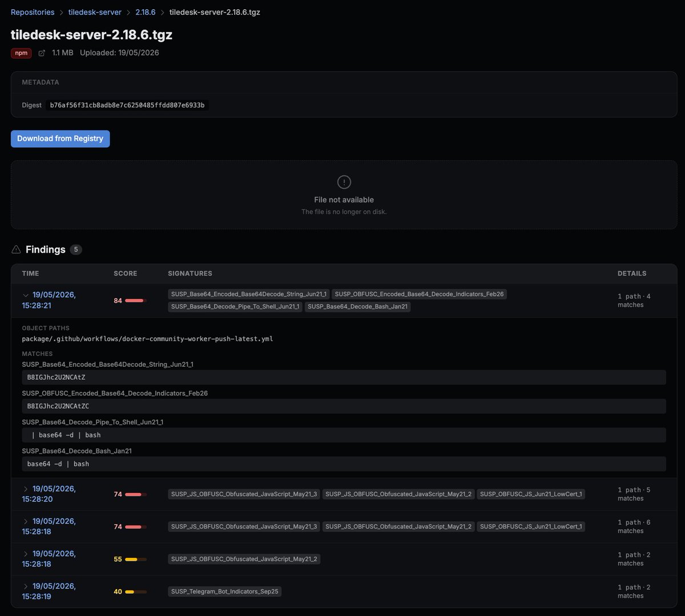Click the B8IGJhc2U2NCAtZ match string

(x=344, y=378)
